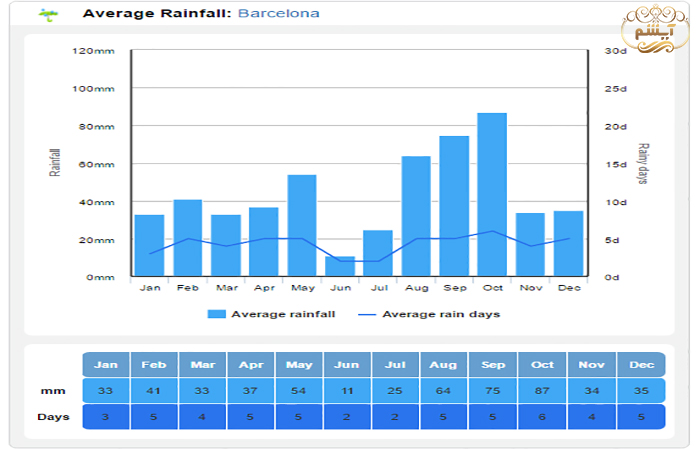Click the 30d right axis label
Image resolution: width=700 pixels, height=450 pixels.
(x=616, y=51)
